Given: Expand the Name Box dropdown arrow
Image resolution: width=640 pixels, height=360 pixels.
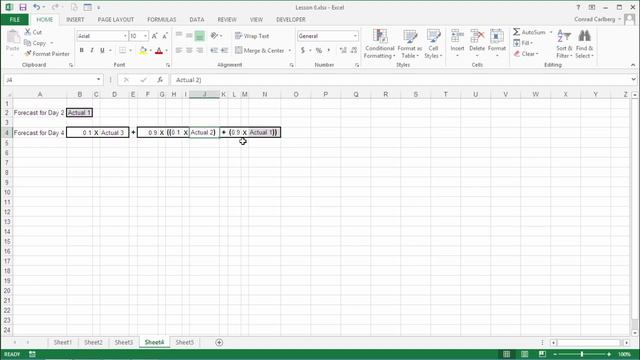Looking at the screenshot, I should pyautogui.click(x=98, y=80).
